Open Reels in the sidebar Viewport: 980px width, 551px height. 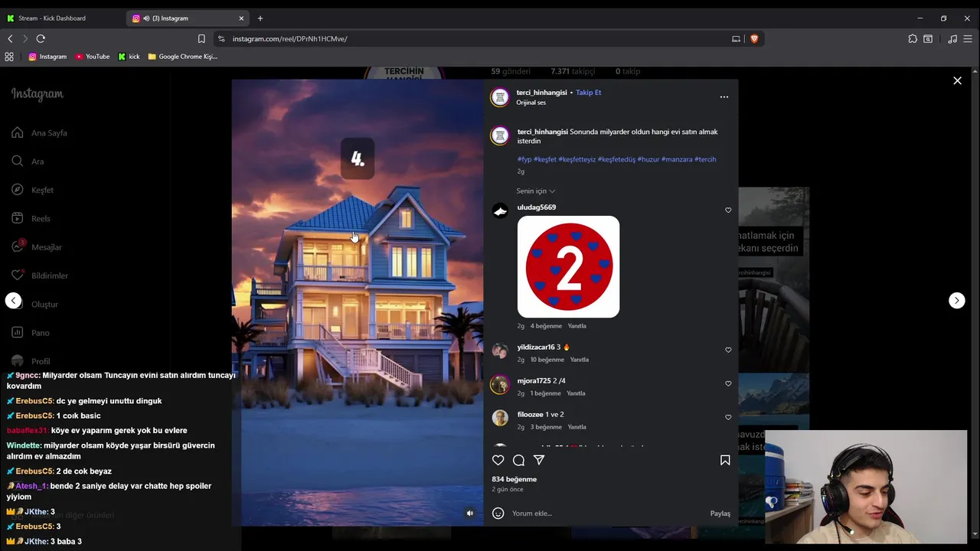pos(31,219)
